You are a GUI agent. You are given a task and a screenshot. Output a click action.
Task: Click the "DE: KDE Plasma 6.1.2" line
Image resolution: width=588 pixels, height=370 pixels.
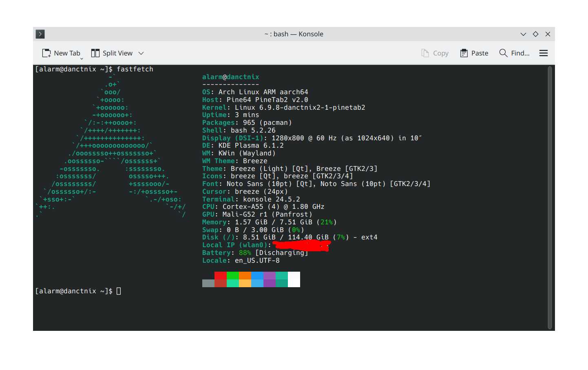click(243, 146)
